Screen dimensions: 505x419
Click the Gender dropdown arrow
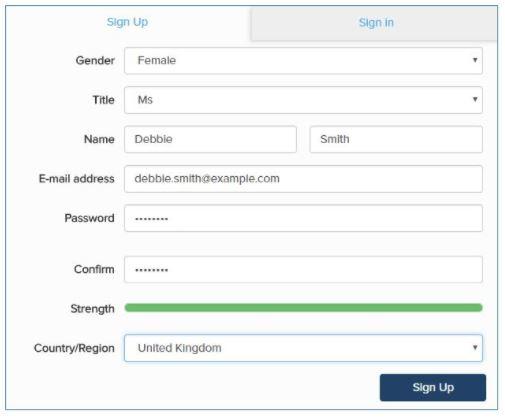click(475, 60)
